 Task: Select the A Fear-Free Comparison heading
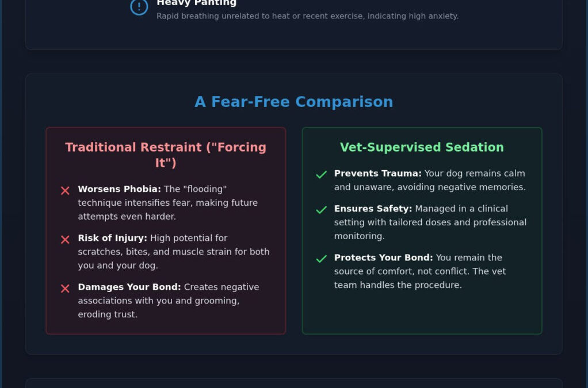point(293,102)
